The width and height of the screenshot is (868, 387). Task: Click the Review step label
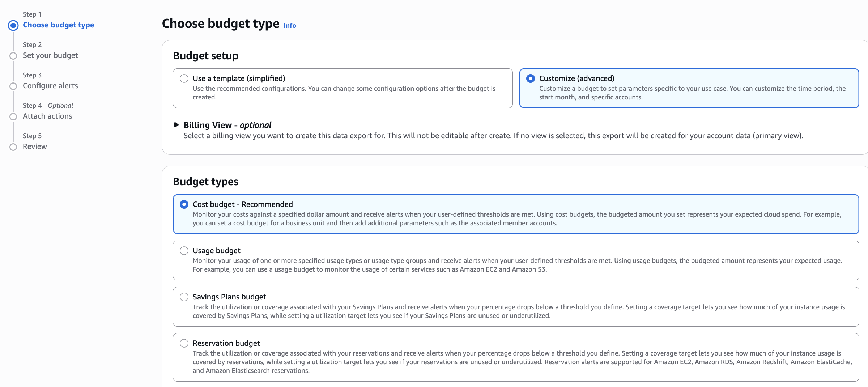(x=35, y=146)
